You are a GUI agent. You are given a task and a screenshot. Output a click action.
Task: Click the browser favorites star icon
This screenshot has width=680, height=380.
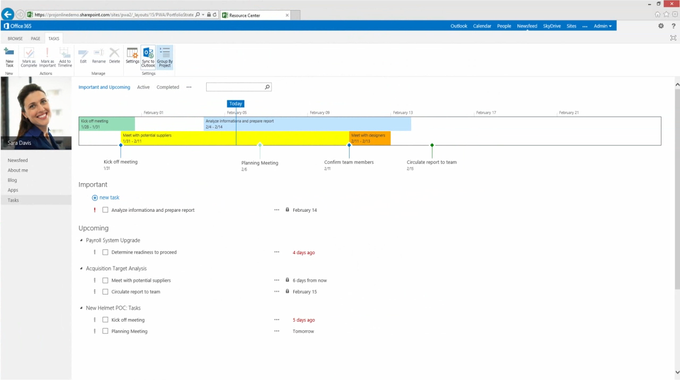pyautogui.click(x=666, y=14)
